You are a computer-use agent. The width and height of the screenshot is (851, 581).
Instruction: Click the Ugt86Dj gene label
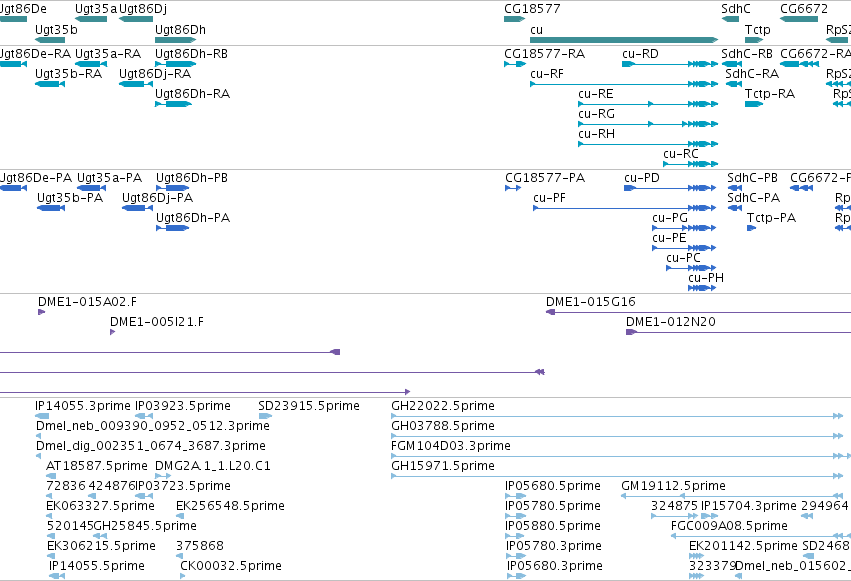143,9
